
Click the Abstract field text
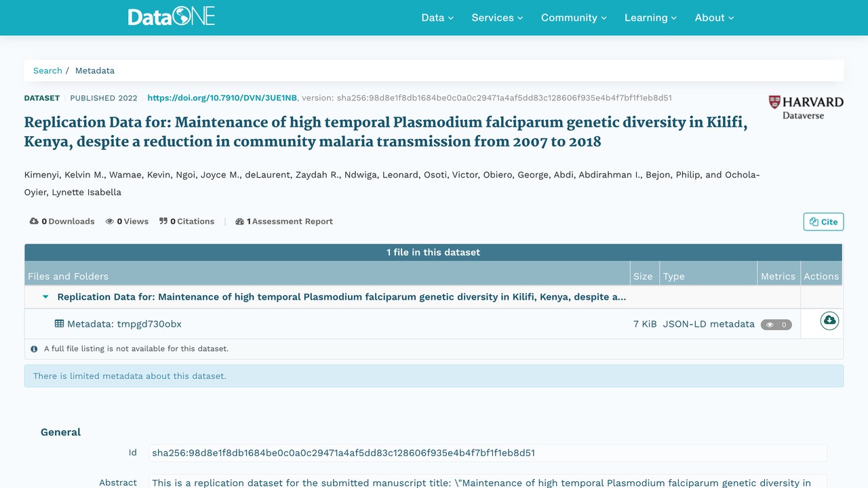pos(488,482)
